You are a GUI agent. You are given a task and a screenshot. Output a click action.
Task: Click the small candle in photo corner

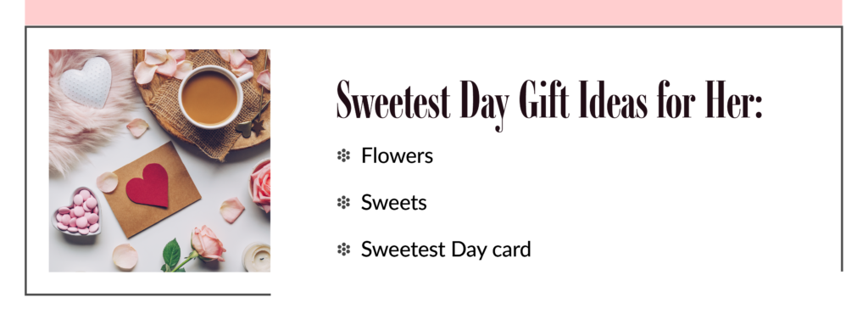pyautogui.click(x=256, y=257)
